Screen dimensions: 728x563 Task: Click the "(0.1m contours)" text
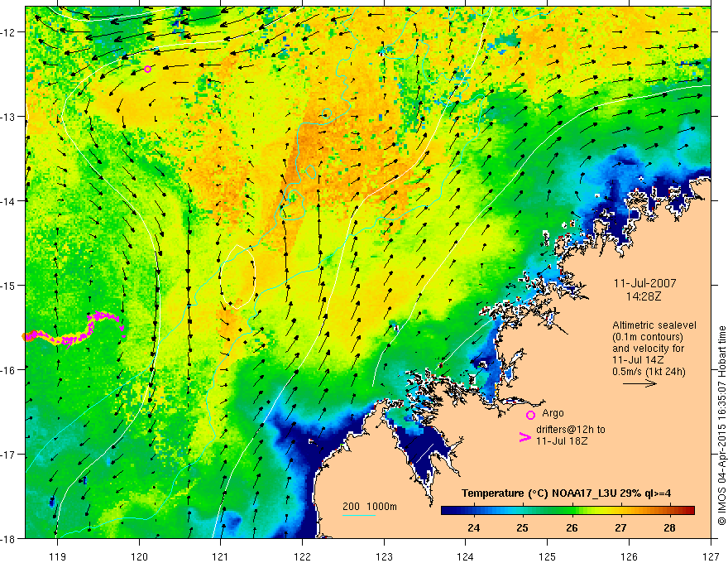click(647, 337)
